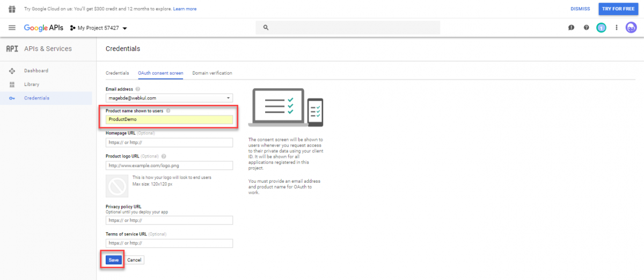Viewport: 644px width, 280px height.
Task: Focus the top search bar
Action: click(348, 27)
